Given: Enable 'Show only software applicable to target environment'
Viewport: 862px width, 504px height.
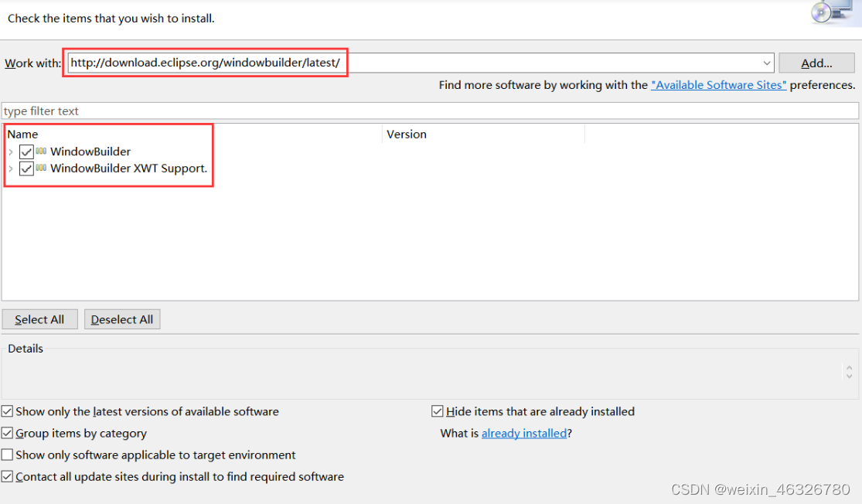Looking at the screenshot, I should 7,455.
